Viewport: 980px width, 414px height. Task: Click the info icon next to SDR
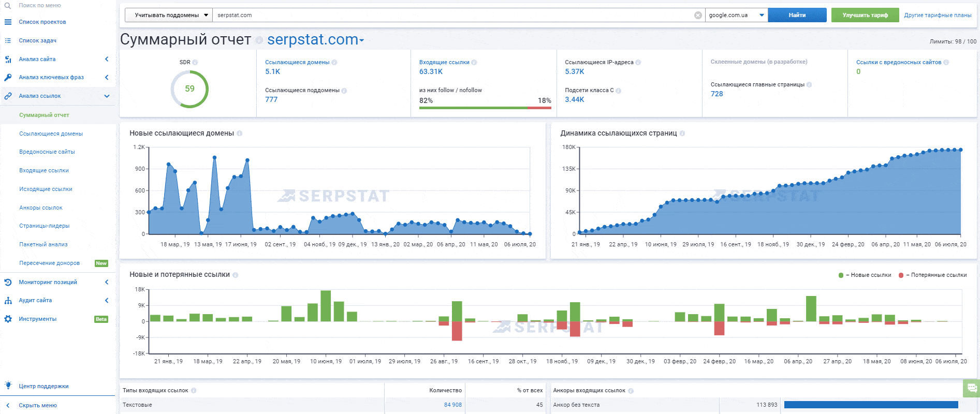pyautogui.click(x=195, y=62)
